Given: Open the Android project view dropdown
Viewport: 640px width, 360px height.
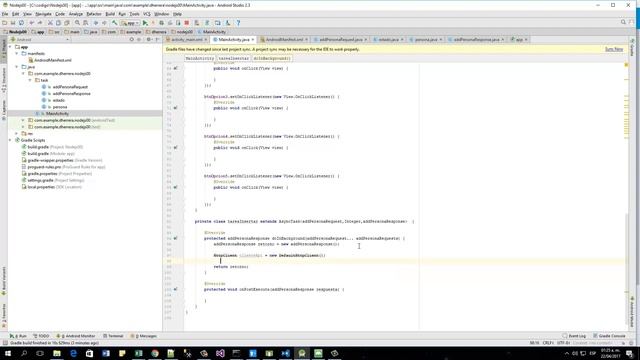Looking at the screenshot, I should (40, 40).
